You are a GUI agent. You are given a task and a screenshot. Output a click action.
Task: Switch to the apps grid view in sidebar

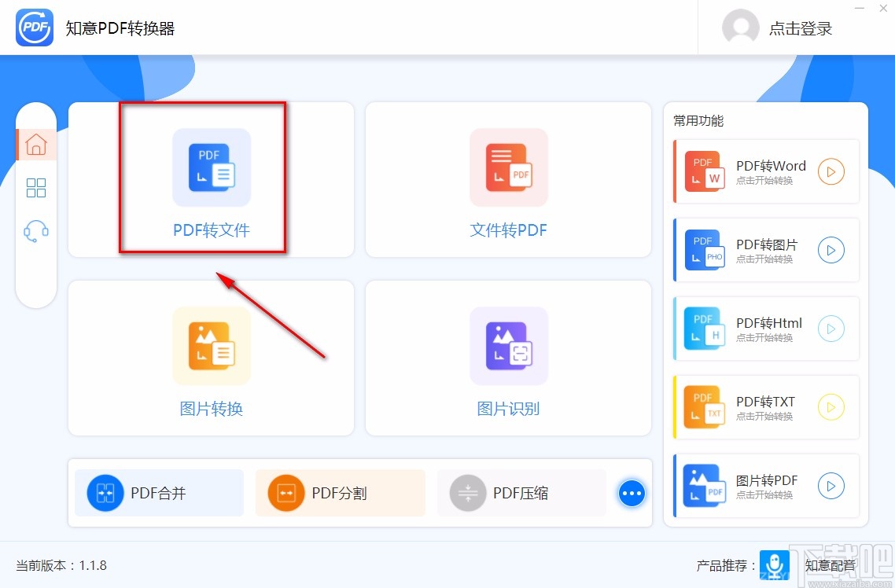[36, 188]
